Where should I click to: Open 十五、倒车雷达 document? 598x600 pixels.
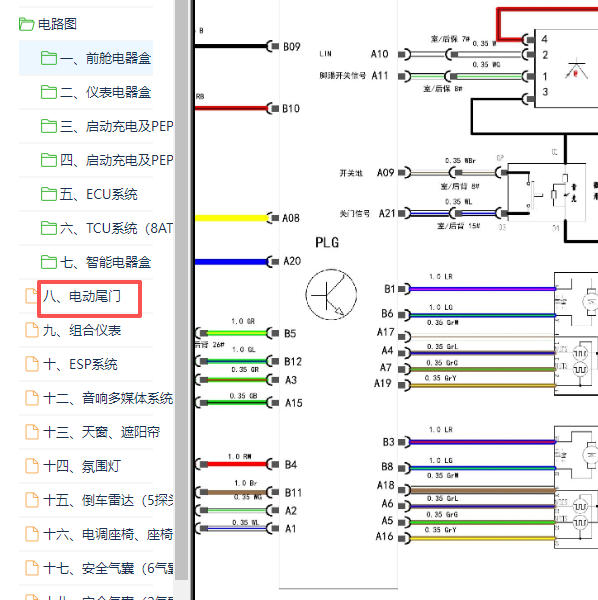click(x=108, y=500)
